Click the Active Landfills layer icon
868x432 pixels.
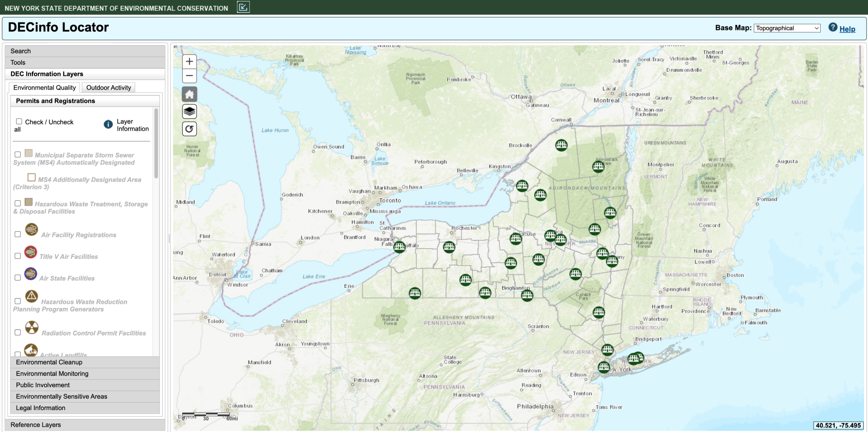click(31, 350)
